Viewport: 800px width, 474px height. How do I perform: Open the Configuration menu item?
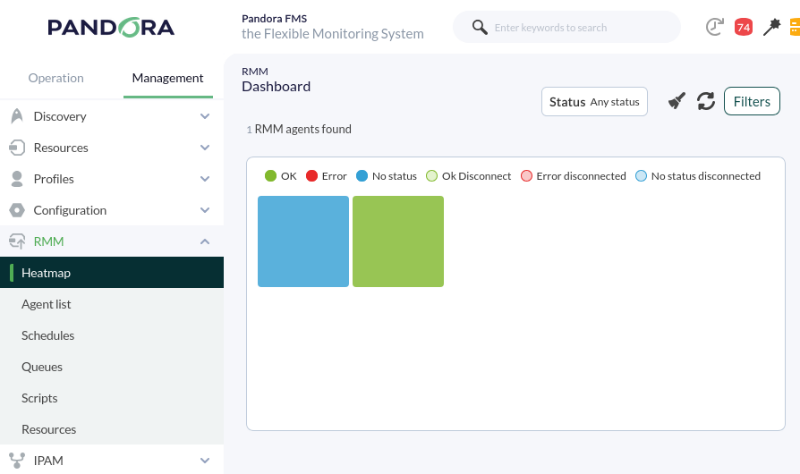(70, 210)
